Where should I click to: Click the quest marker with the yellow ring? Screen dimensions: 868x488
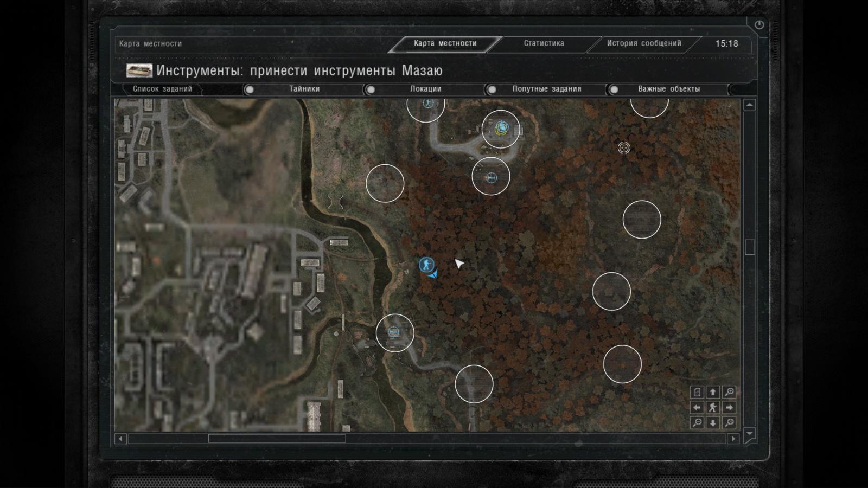tap(501, 128)
